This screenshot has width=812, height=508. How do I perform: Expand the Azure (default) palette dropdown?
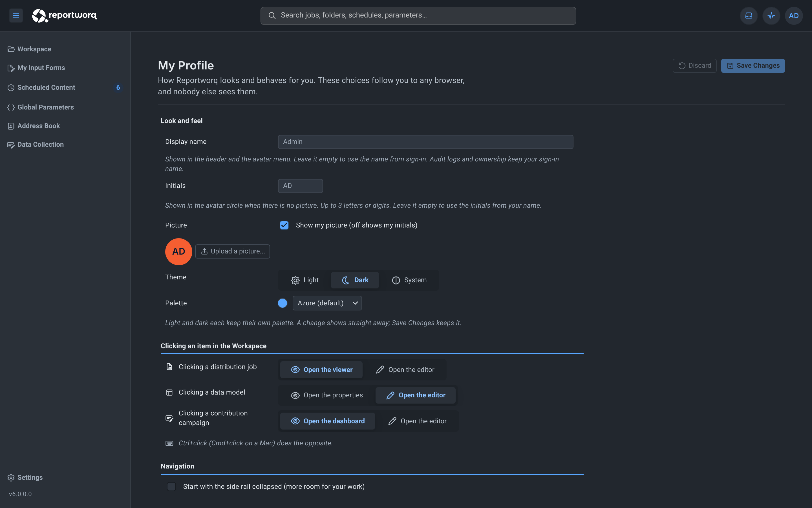[x=327, y=303]
